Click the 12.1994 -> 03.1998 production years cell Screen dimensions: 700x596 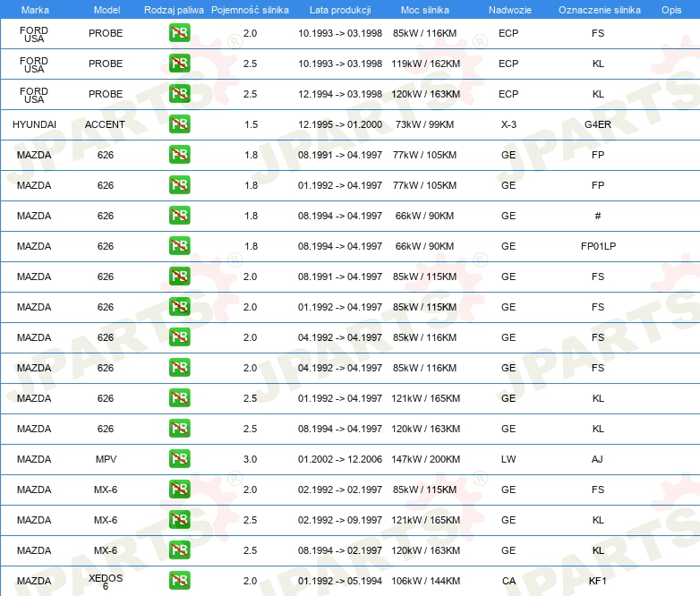pyautogui.click(x=340, y=94)
